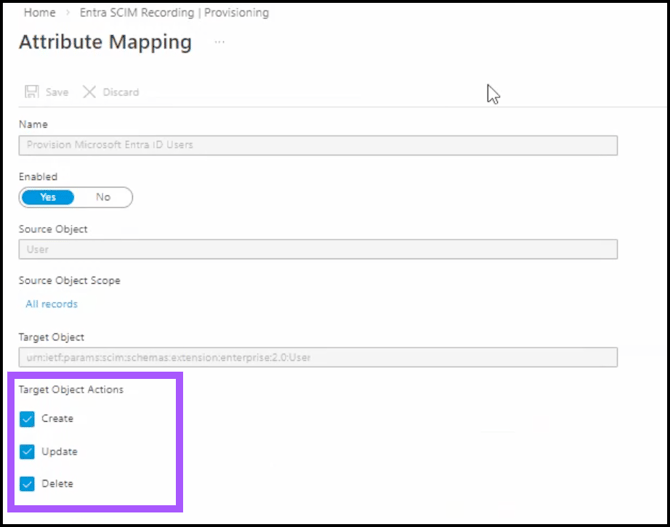This screenshot has width=670, height=527.
Task: Tick the Create checkbox box
Action: tap(27, 419)
